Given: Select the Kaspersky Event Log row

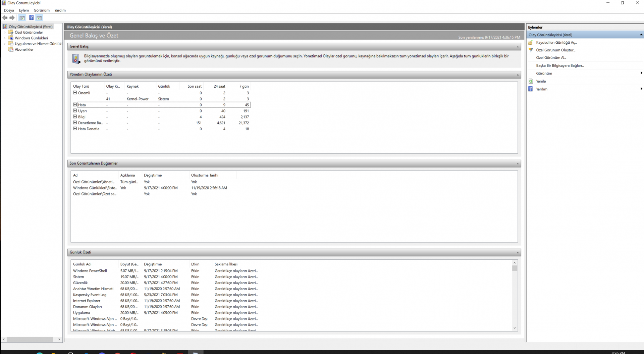Looking at the screenshot, I should pos(165,295).
